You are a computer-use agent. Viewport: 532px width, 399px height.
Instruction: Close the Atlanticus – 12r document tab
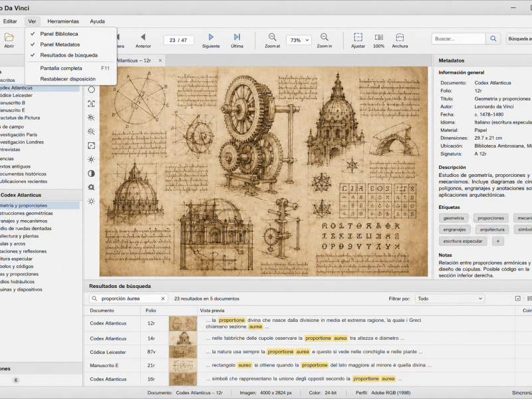(x=160, y=61)
